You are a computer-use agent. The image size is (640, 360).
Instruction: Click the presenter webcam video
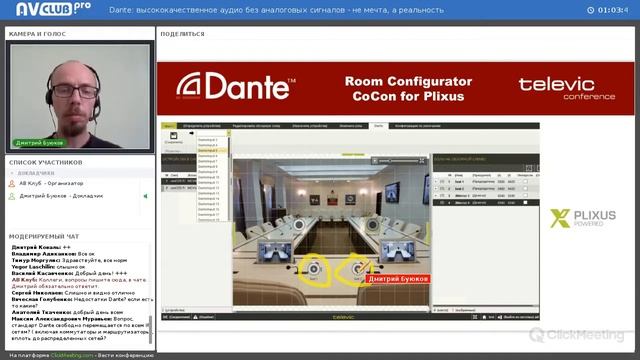point(80,96)
